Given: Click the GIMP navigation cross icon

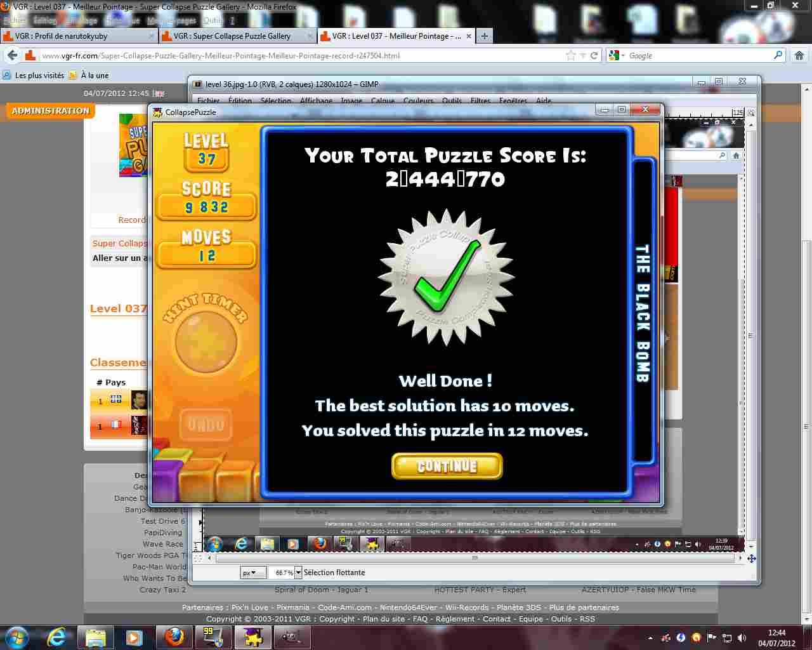Looking at the screenshot, I should 751,559.
